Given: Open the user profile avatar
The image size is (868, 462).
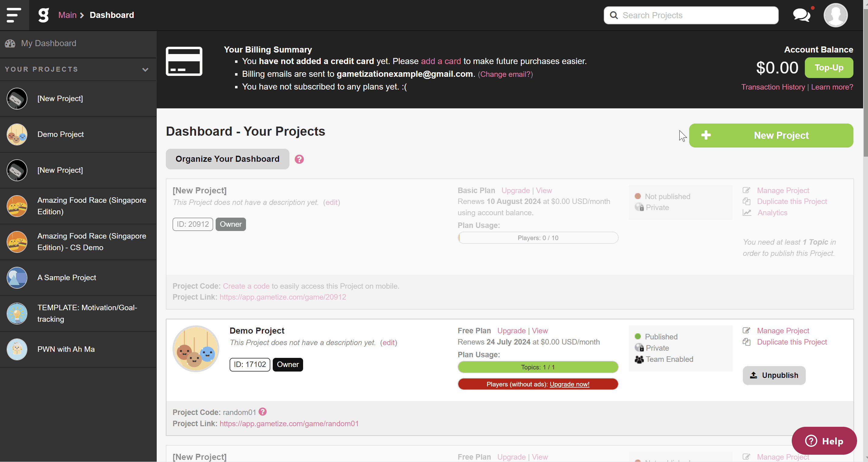Looking at the screenshot, I should tap(835, 15).
